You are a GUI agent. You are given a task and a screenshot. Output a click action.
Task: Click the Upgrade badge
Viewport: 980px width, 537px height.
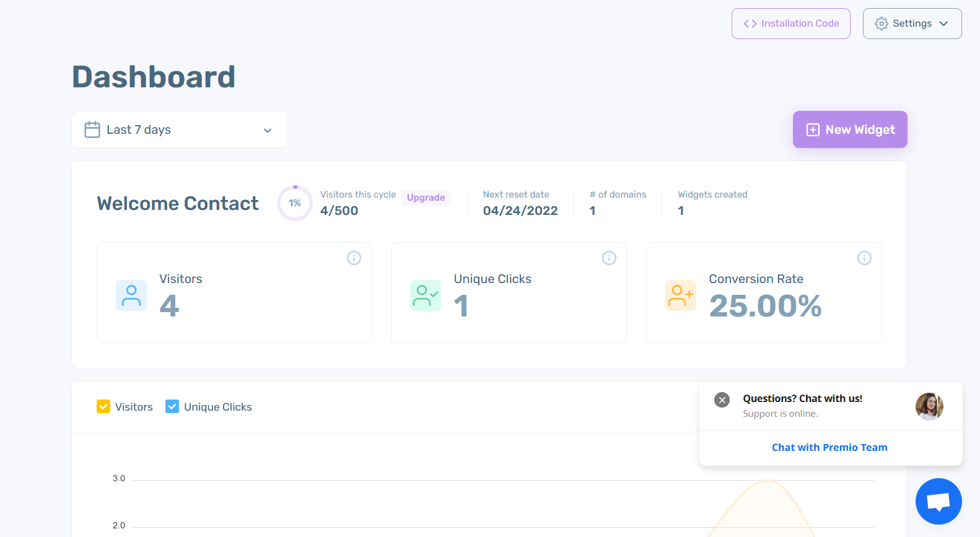pyautogui.click(x=426, y=198)
